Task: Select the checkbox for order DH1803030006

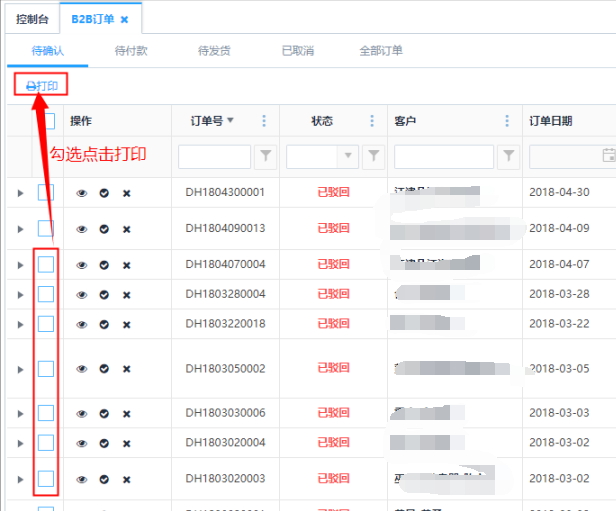Action: click(46, 413)
